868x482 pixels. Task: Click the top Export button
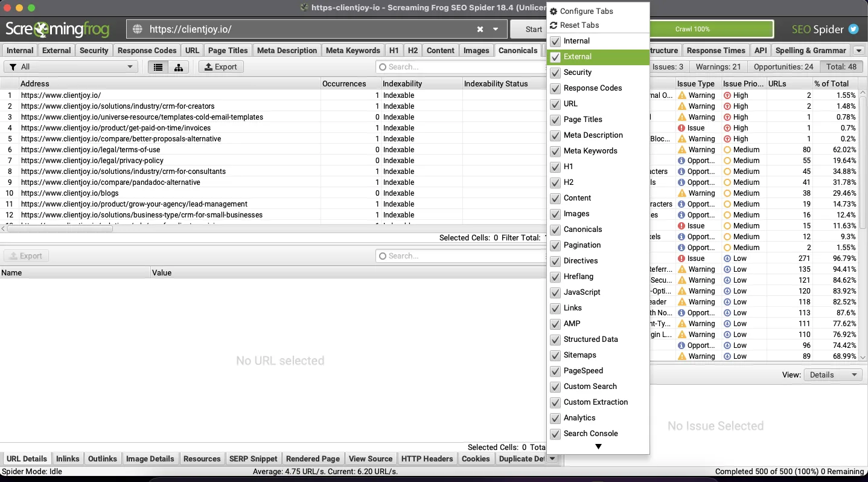pyautogui.click(x=221, y=67)
